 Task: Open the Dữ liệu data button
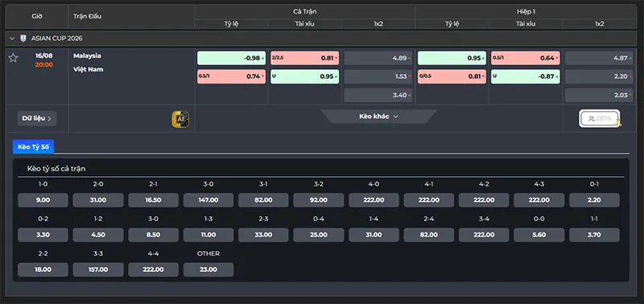pos(37,118)
